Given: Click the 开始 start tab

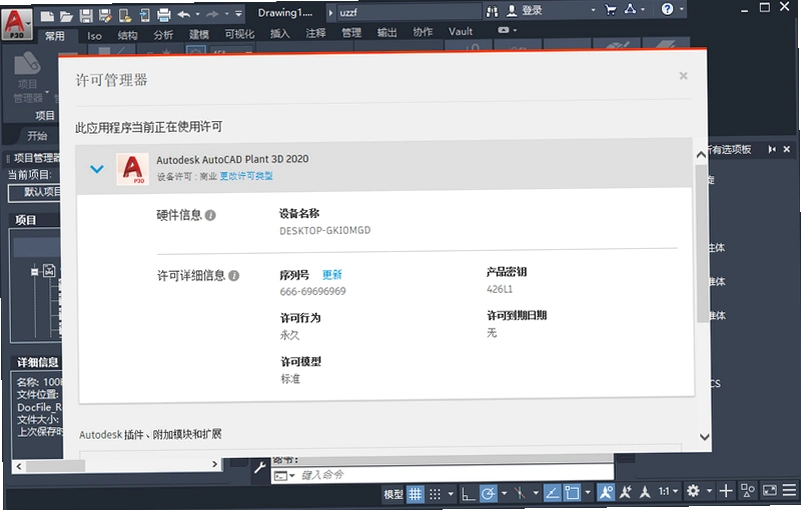Looking at the screenshot, I should pyautogui.click(x=37, y=135).
